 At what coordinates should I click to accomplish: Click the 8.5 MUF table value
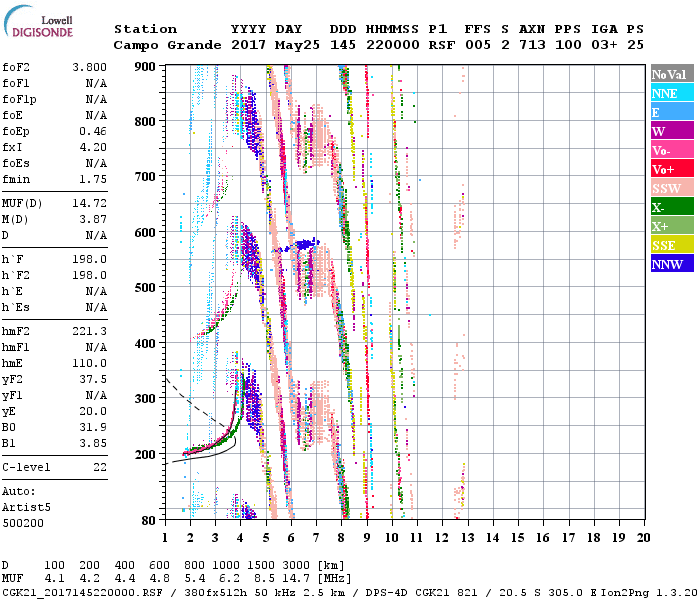coord(264,579)
